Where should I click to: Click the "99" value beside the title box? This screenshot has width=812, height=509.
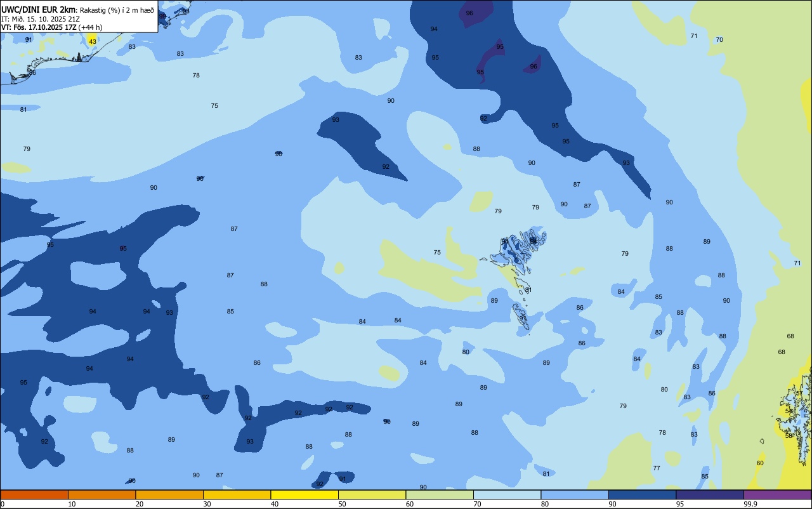click(162, 16)
